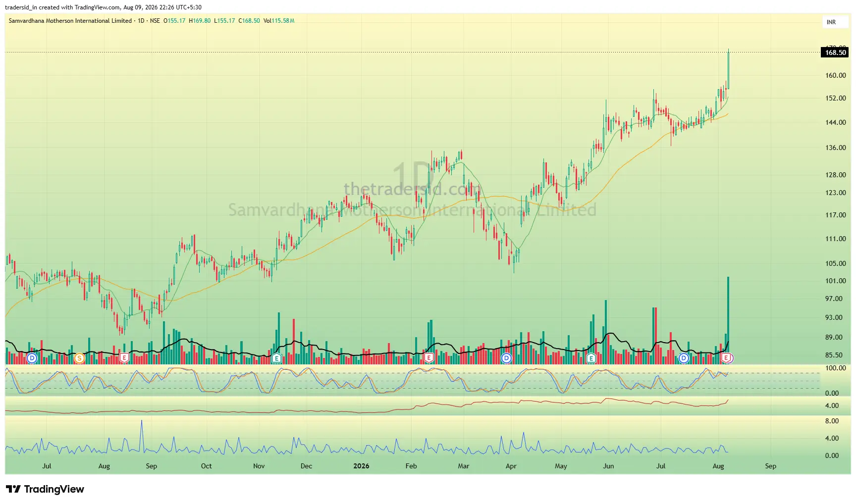Screen dimensions: 856x504
Task: Click the 128.00 price axis label
Action: click(836, 175)
